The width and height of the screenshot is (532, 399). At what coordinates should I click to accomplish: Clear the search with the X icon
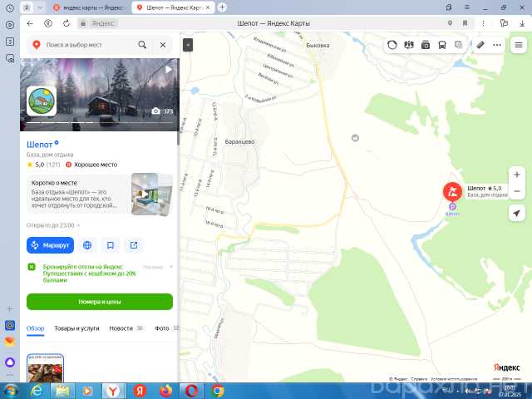163,45
